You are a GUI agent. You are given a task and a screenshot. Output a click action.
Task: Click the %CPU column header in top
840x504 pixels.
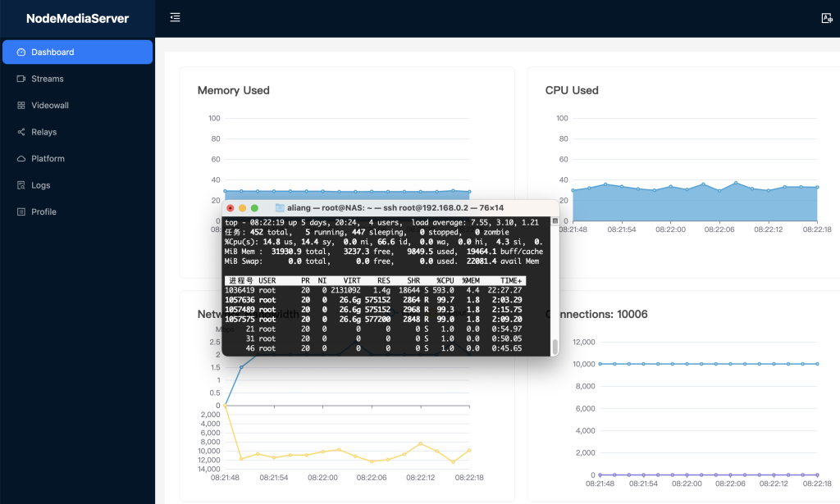pyautogui.click(x=445, y=280)
